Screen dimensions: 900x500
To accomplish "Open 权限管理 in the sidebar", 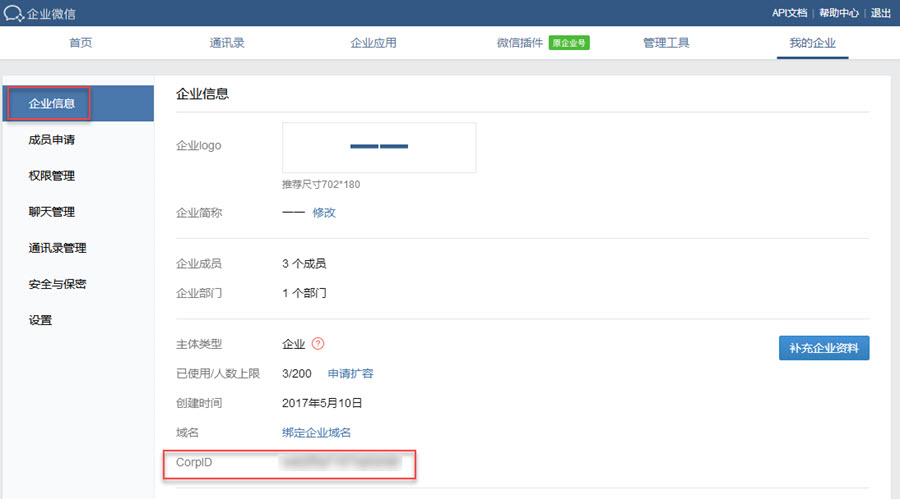I will click(x=52, y=176).
